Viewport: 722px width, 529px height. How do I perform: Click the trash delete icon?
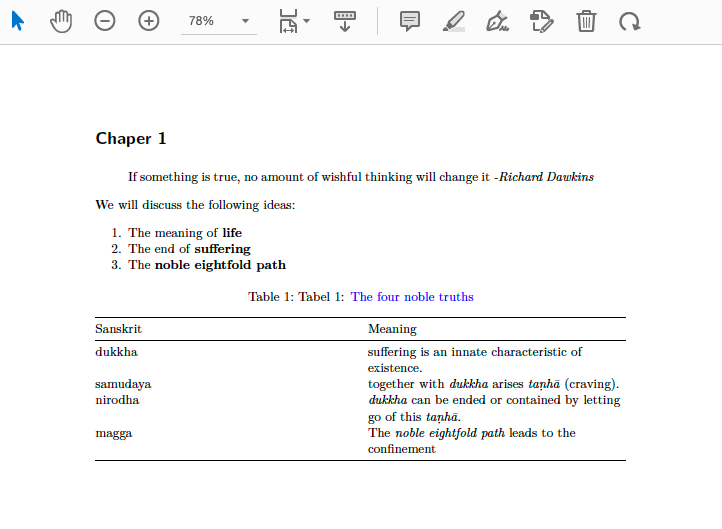click(586, 21)
